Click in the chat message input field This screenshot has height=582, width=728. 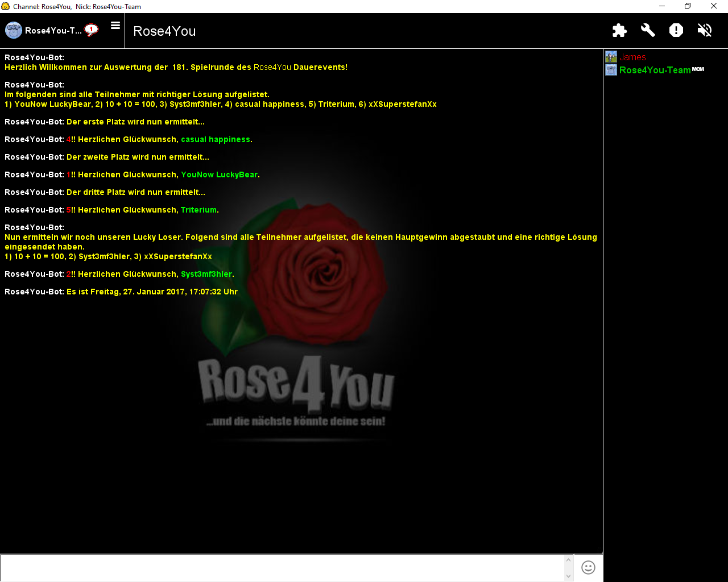pos(282,567)
